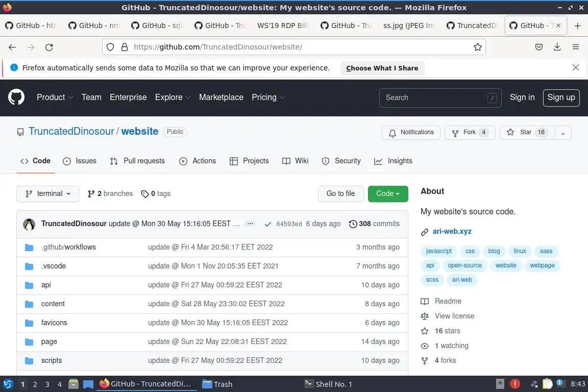Click the Sign up button
The image size is (588, 392).
coord(561,97)
